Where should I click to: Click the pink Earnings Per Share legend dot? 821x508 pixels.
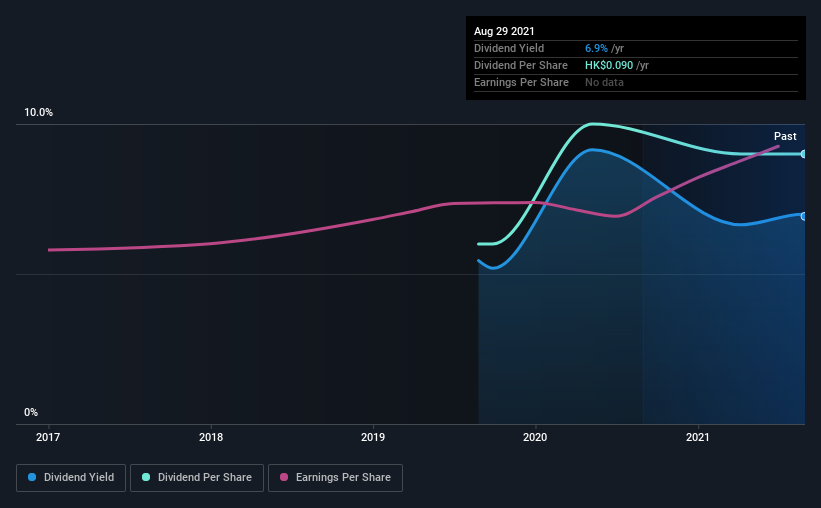[284, 477]
